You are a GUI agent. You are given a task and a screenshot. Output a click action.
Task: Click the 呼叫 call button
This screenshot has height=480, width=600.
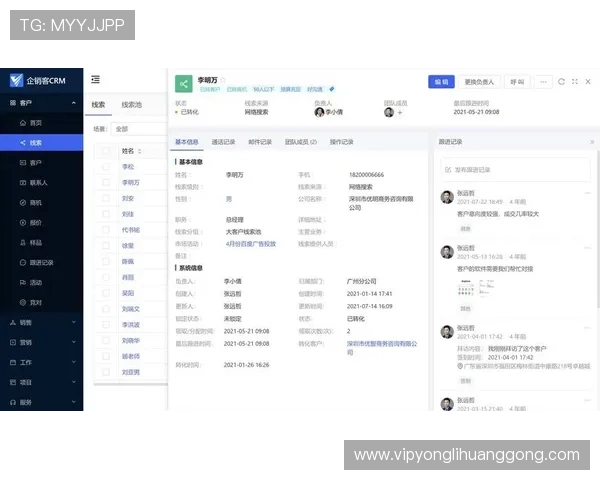click(517, 82)
